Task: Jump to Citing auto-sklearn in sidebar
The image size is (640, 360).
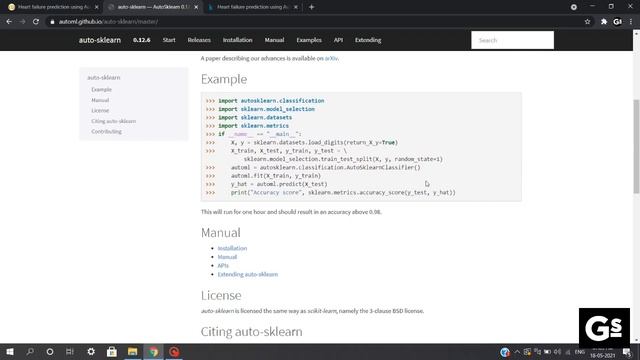Action: pyautogui.click(x=113, y=121)
